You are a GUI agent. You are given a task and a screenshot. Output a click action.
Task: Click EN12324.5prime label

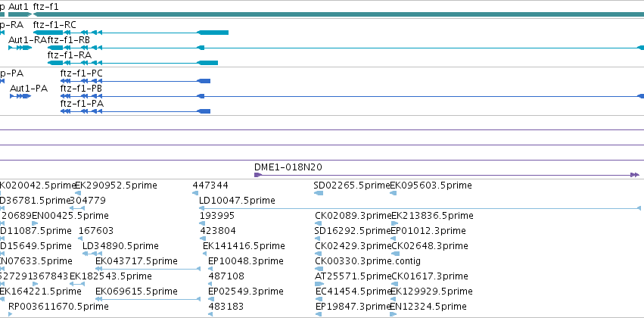[x=428, y=307]
